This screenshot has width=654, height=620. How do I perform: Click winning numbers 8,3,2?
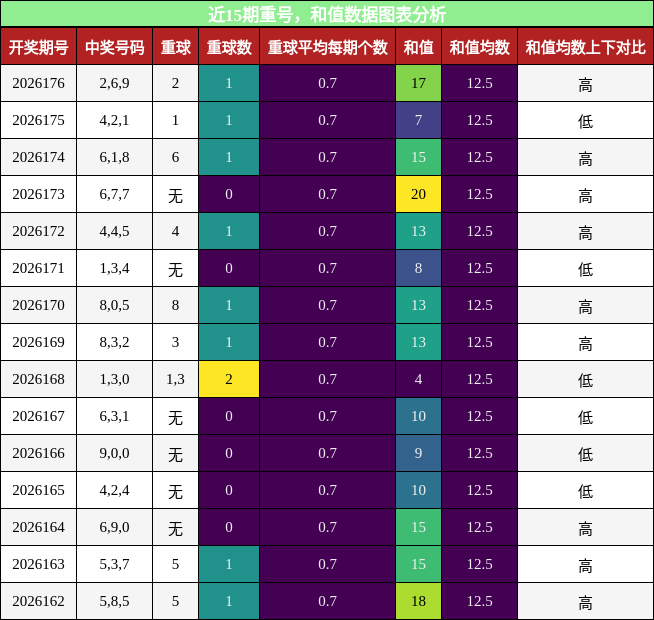[x=114, y=342]
